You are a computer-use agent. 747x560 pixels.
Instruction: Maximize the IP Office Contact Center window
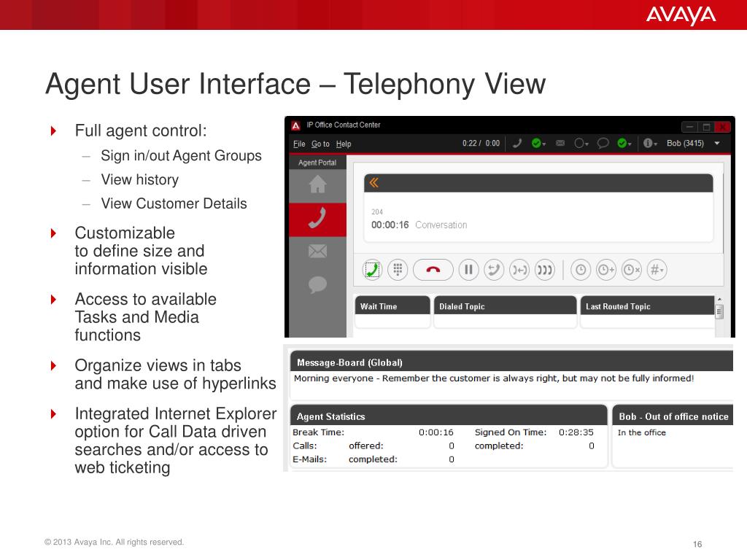click(x=706, y=127)
